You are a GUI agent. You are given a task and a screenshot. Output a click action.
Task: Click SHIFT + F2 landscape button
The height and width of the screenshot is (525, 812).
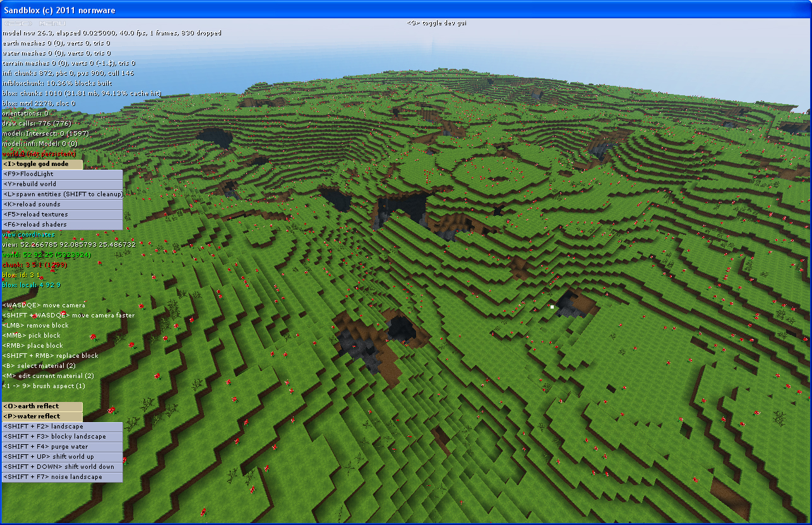click(x=62, y=427)
